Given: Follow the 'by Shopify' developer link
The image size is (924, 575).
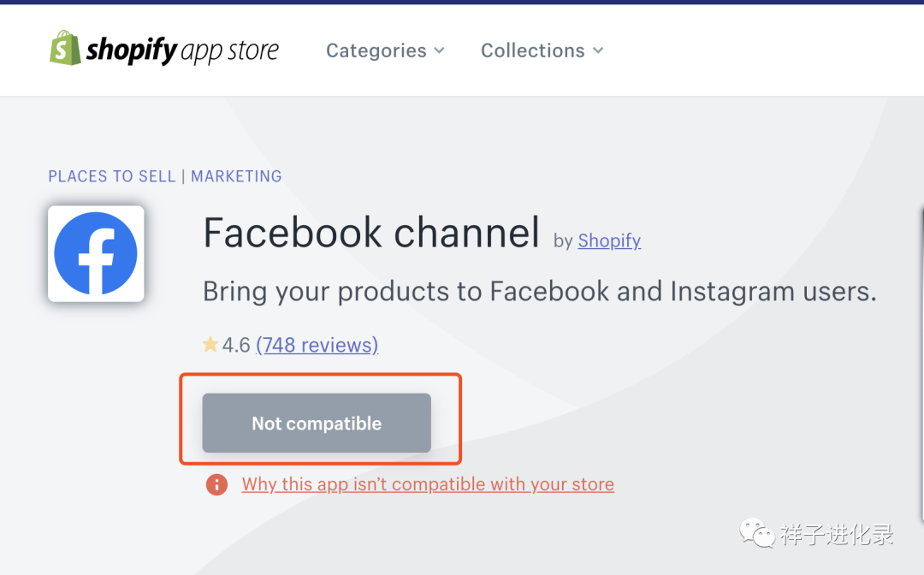Looking at the screenshot, I should coord(609,240).
